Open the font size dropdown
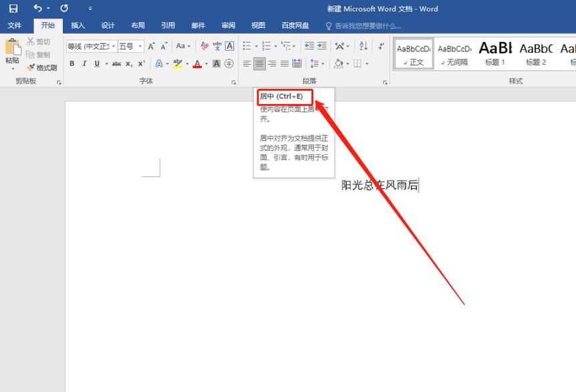 tap(142, 46)
